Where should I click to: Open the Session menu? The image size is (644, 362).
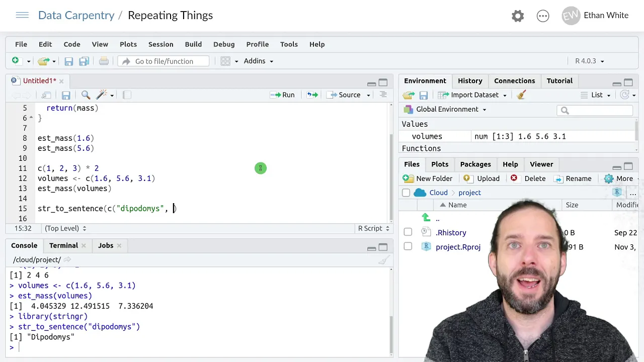coord(160,44)
